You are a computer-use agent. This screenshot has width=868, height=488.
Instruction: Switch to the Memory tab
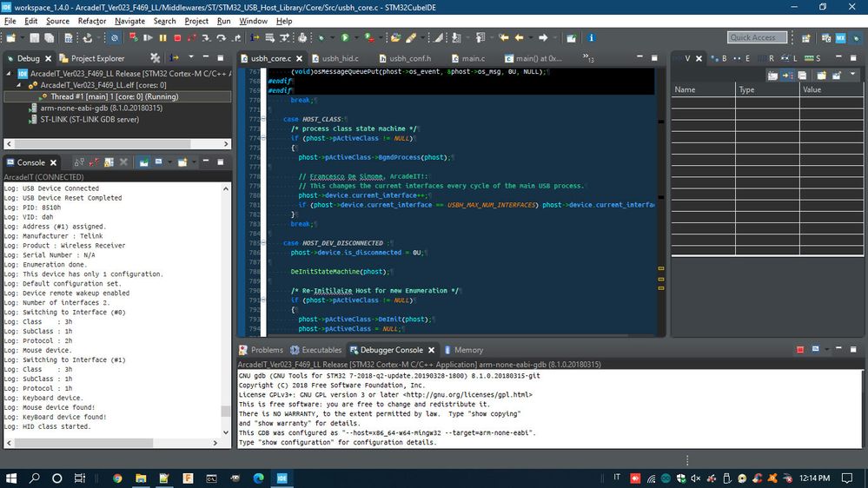(x=463, y=350)
